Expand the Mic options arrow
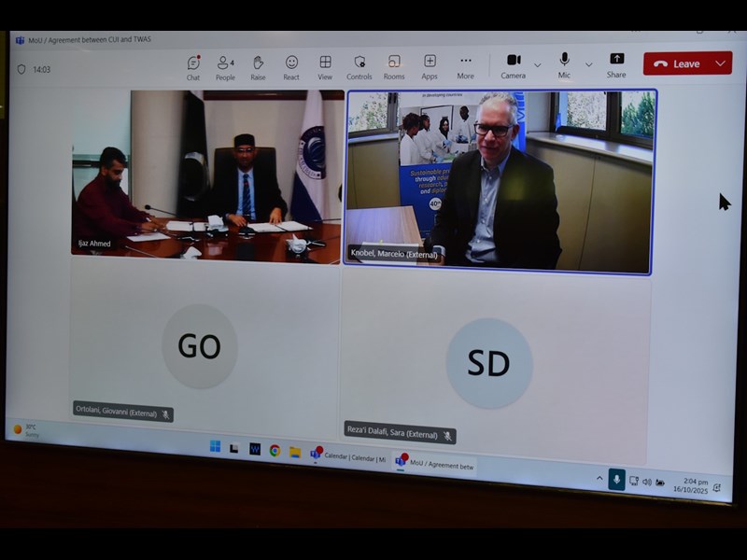This screenshot has width=747, height=560. click(x=588, y=64)
